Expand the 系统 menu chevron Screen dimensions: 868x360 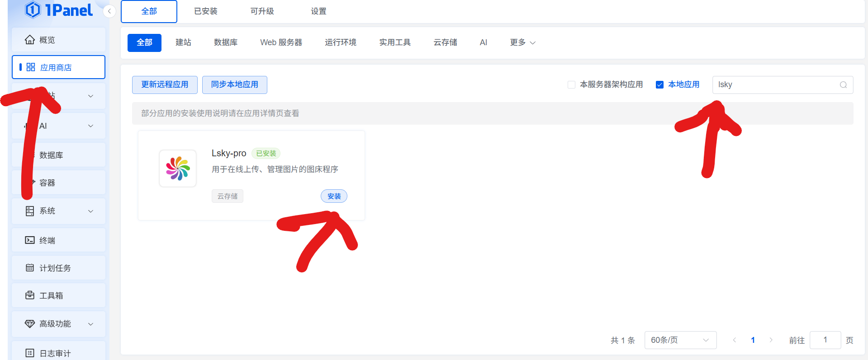pyautogui.click(x=90, y=211)
